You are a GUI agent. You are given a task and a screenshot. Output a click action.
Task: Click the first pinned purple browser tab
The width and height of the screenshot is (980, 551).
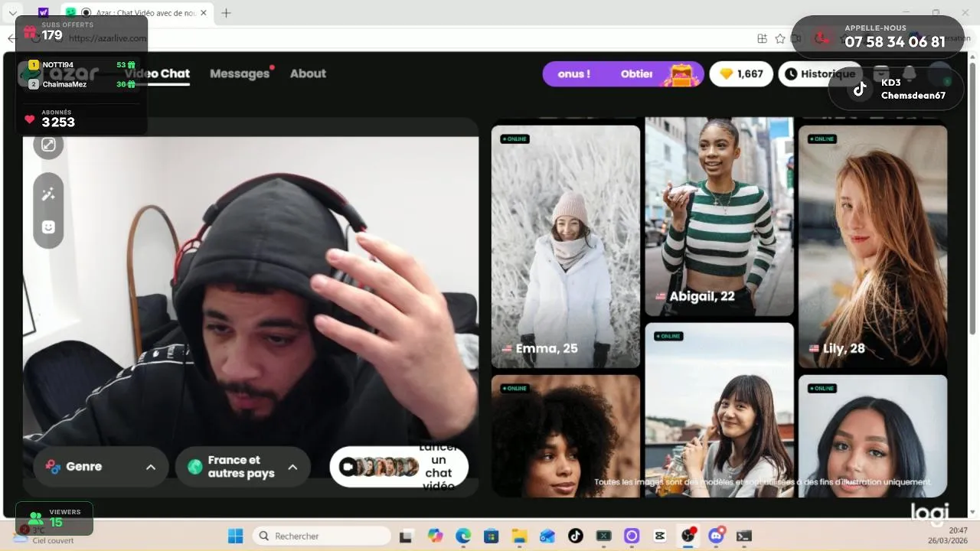point(43,13)
